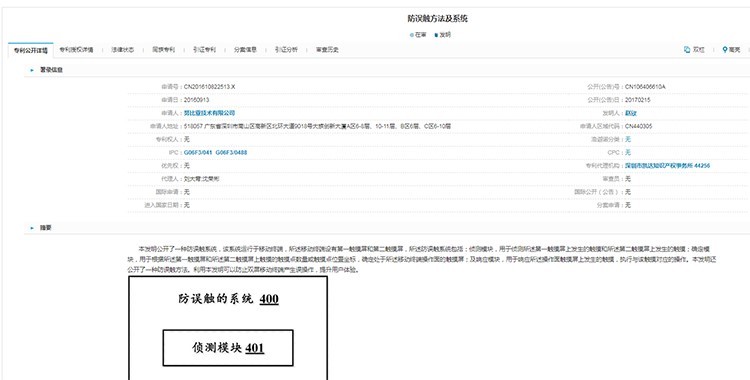
Task: Open the 法律状态 tab
Action: coord(122,50)
